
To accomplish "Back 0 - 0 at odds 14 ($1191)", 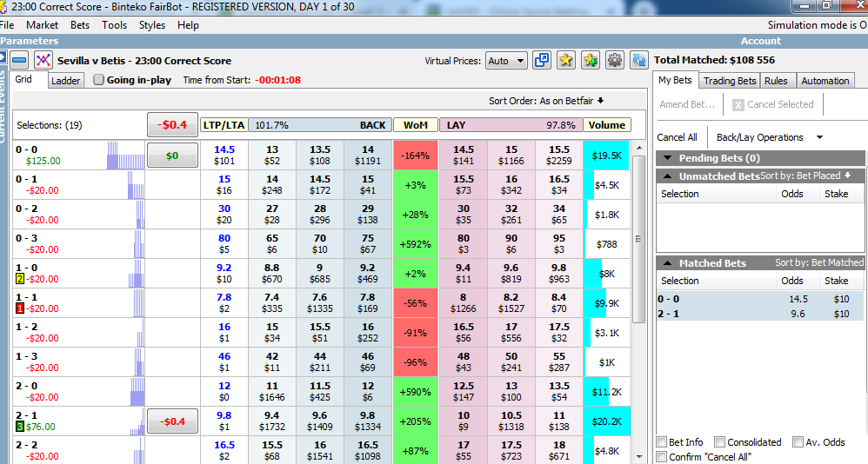I will pos(368,156).
